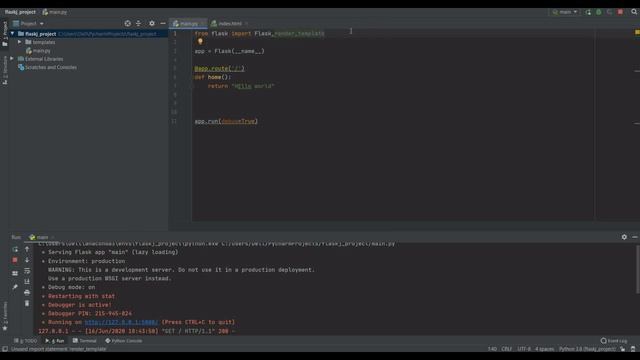Open the Terminal tool window tab

click(x=84, y=341)
